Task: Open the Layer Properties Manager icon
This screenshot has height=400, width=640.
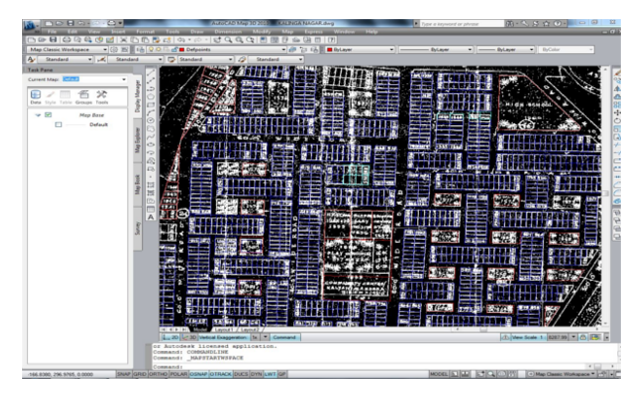Action: [140, 49]
